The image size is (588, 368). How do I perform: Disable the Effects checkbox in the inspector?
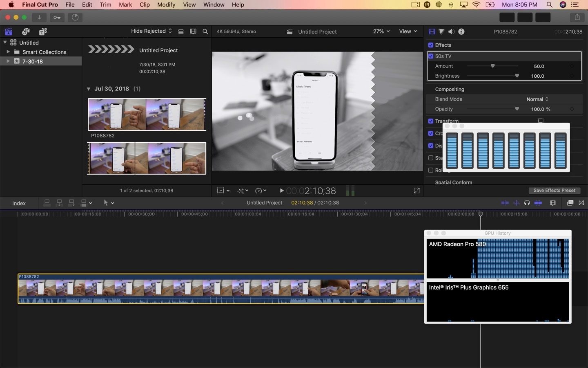pyautogui.click(x=431, y=45)
